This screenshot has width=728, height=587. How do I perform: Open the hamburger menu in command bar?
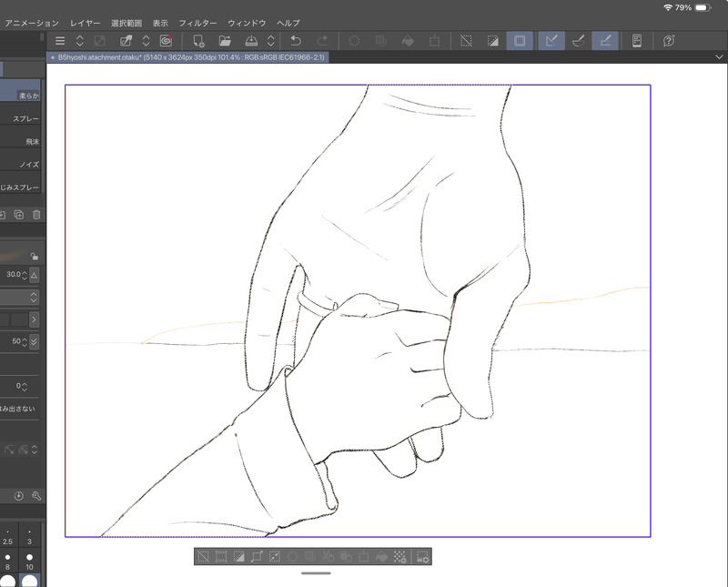coord(60,41)
